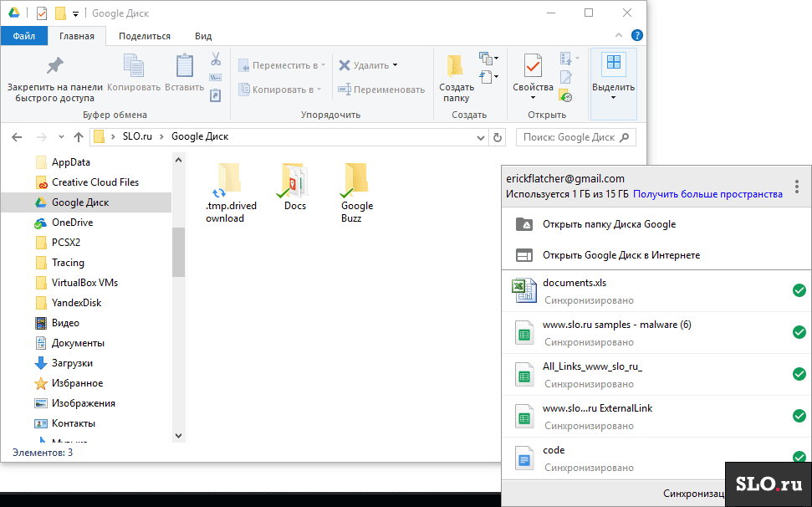The width and height of the screenshot is (812, 507).
Task: Refresh the Google Диск folder view
Action: (x=497, y=137)
